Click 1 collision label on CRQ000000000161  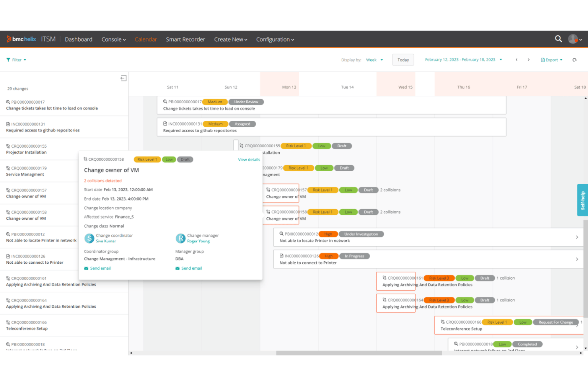(506, 278)
